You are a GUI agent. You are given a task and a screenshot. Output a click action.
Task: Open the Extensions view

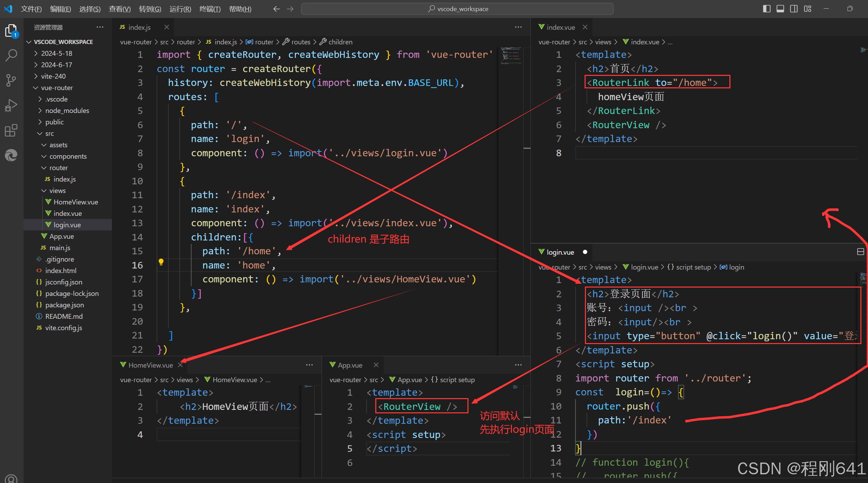[x=11, y=130]
